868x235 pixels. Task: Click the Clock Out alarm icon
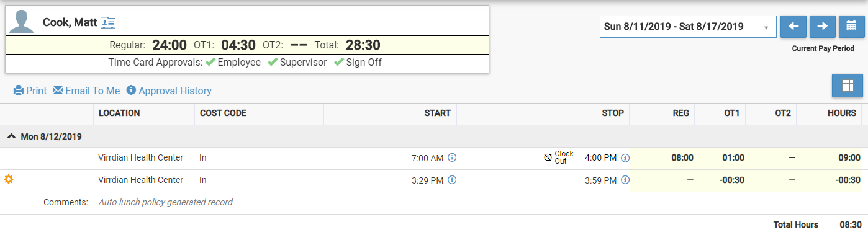tap(548, 157)
